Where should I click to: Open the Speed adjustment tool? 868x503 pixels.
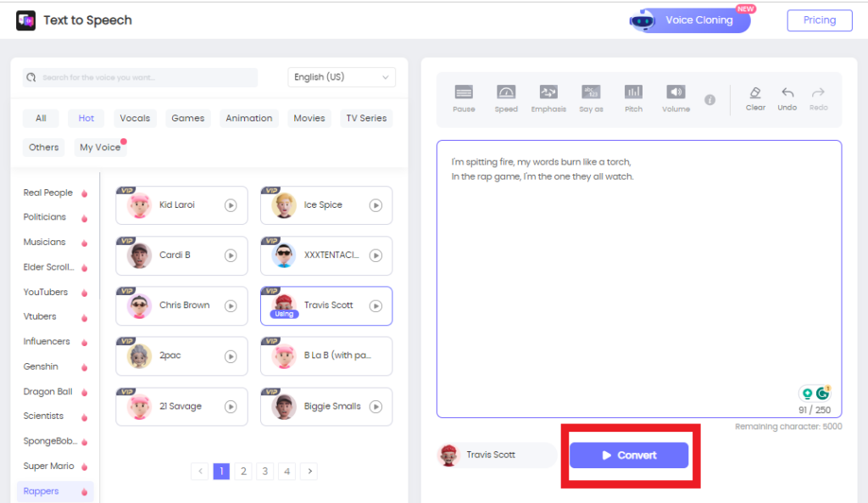(506, 98)
